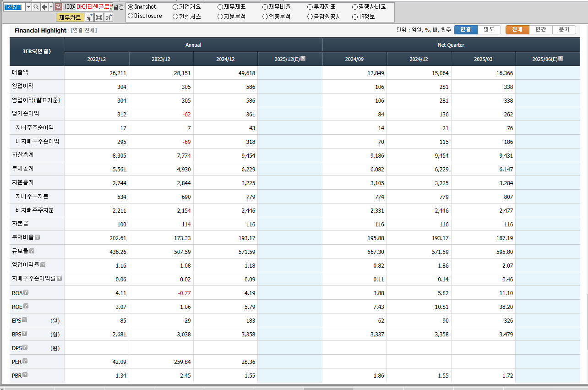Click the stock search magnifier icon
588x390 pixels.
pos(36,7)
